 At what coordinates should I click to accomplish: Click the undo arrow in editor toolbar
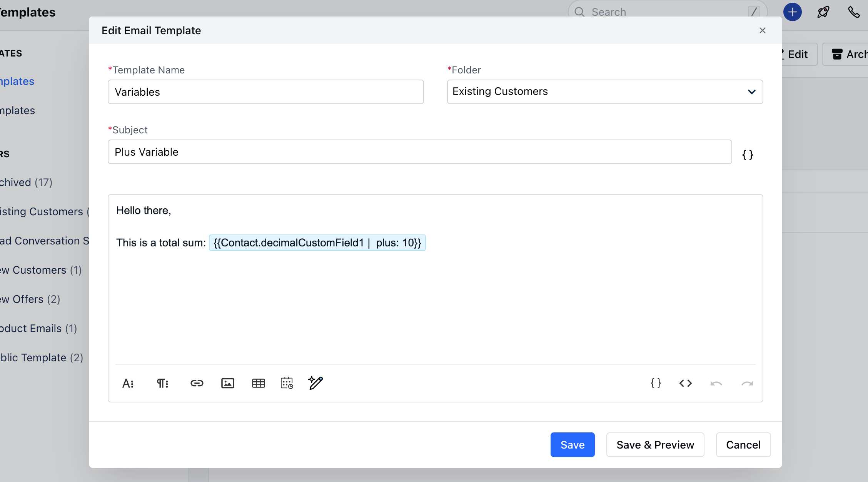coord(716,384)
